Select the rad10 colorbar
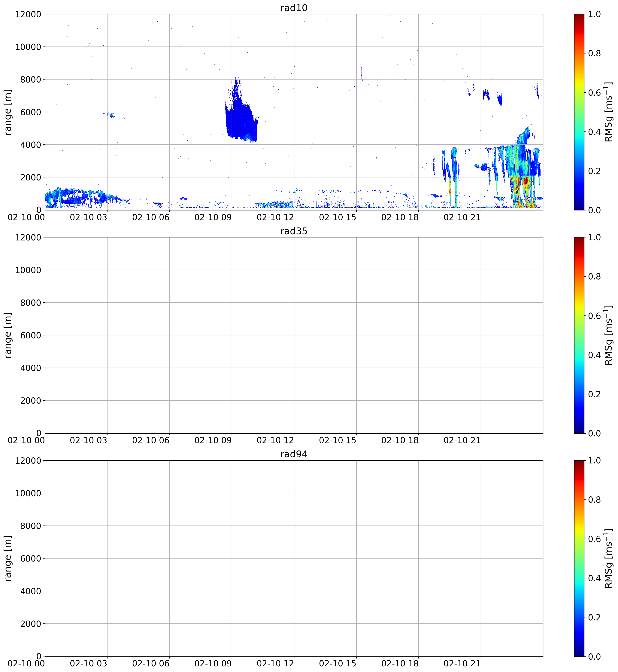 tap(579, 112)
